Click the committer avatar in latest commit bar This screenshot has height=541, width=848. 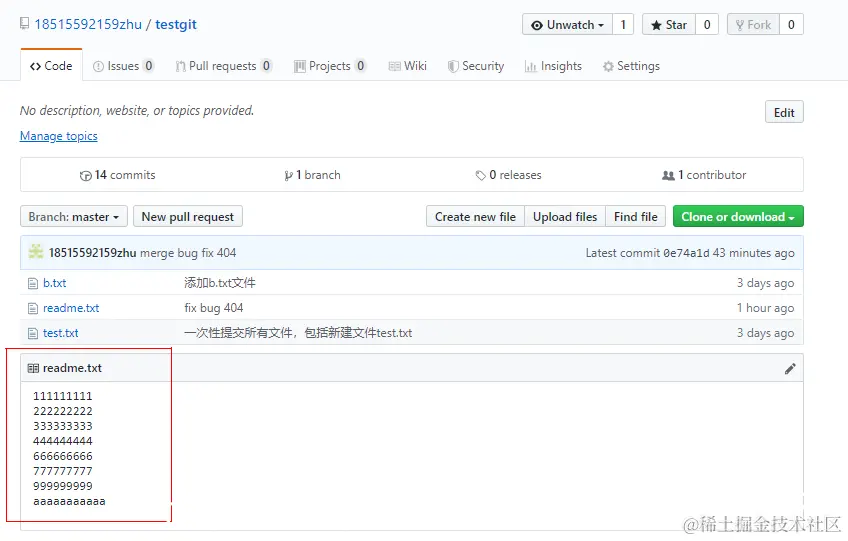tap(36, 252)
